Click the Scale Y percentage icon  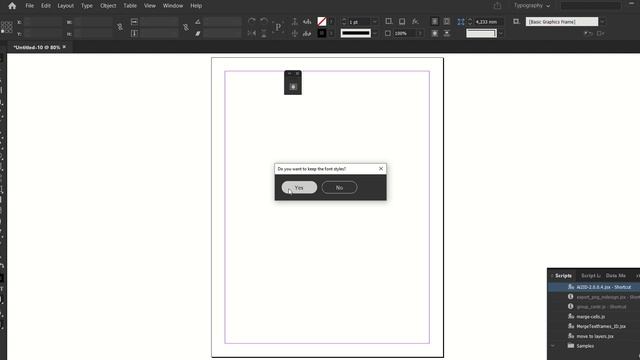pyautogui.click(x=134, y=33)
